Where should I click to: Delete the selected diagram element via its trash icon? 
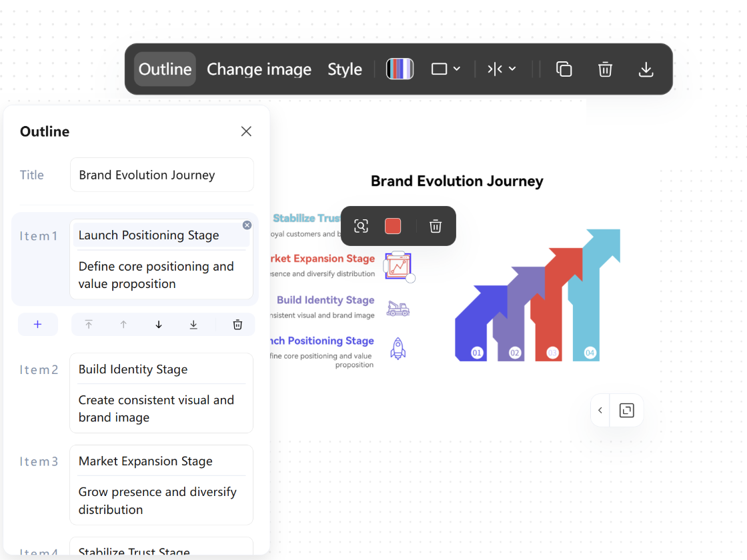point(436,226)
